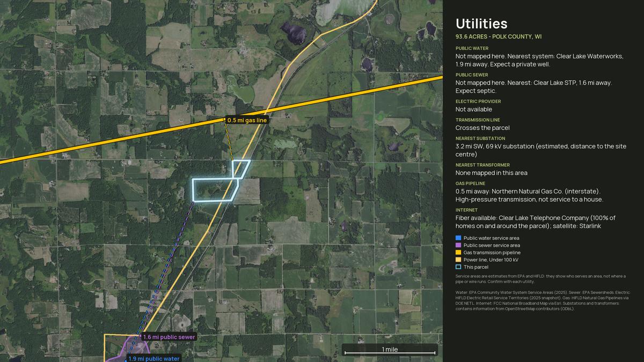
Task: Select the Clear Lake Telephone Company fiber text
Action: pos(536,222)
